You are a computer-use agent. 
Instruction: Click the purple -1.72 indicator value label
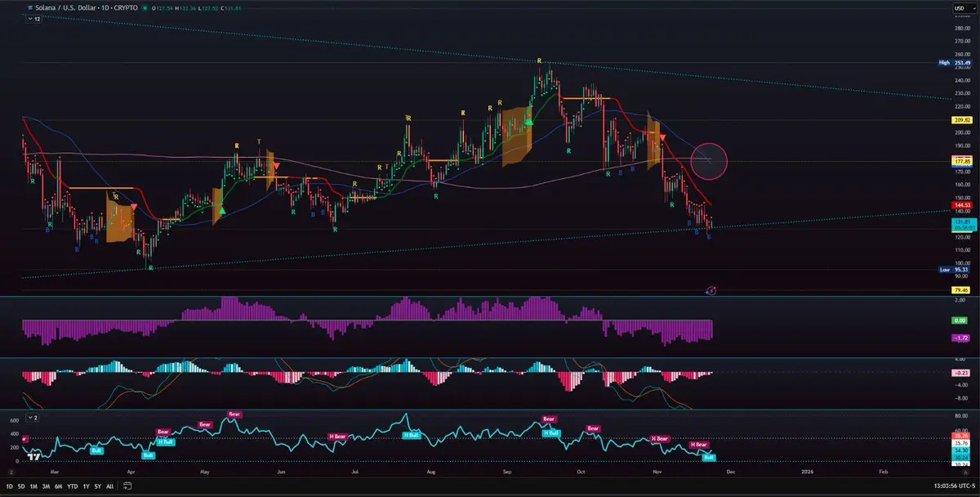coord(961,338)
